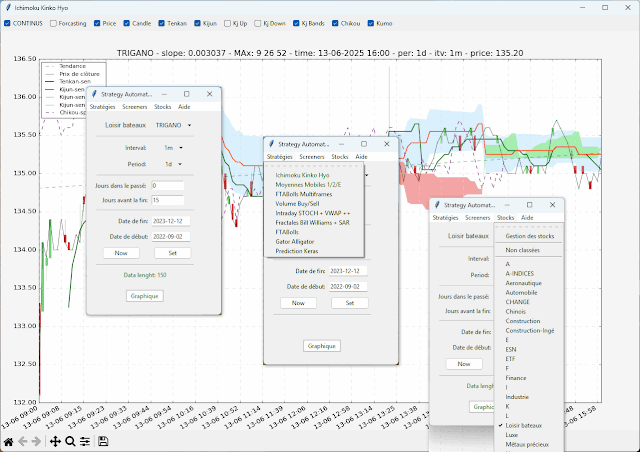Image resolution: width=640 pixels, height=452 pixels.
Task: Open the TRIGANO stock dropdown
Action: coord(172,126)
